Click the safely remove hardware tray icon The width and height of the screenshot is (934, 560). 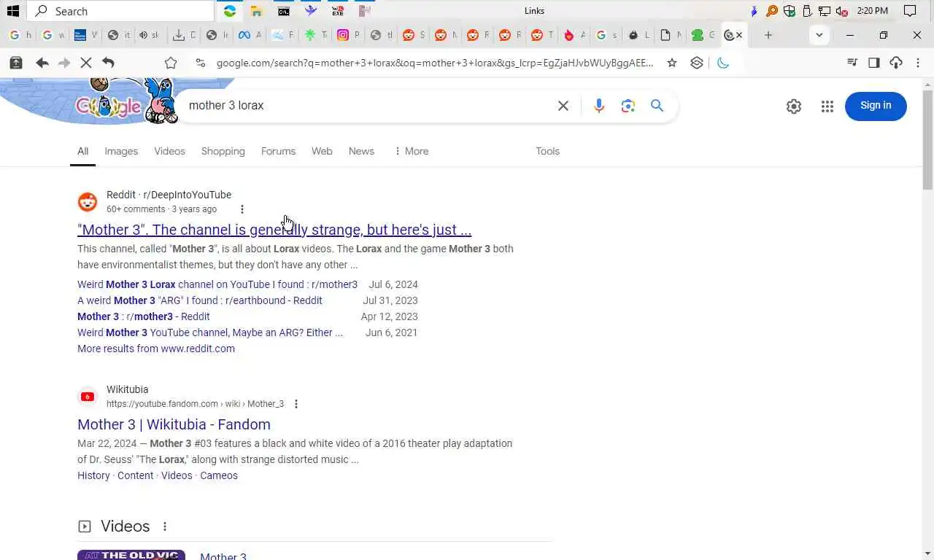coord(807,11)
